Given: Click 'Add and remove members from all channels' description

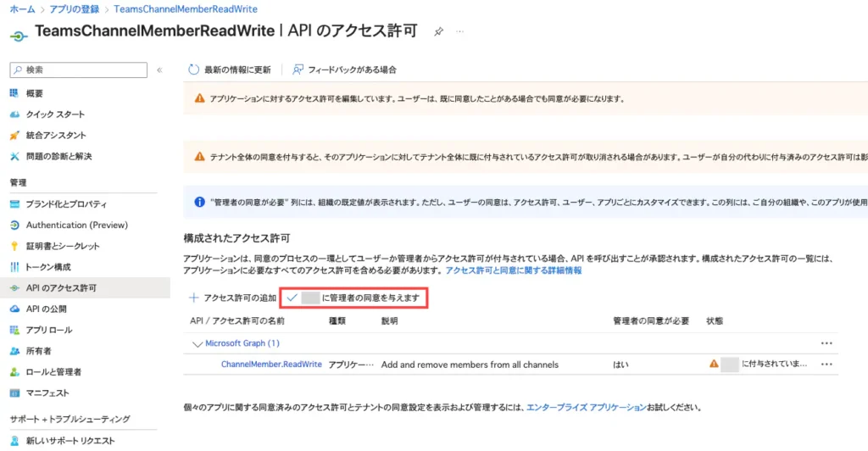Looking at the screenshot, I should point(470,365).
